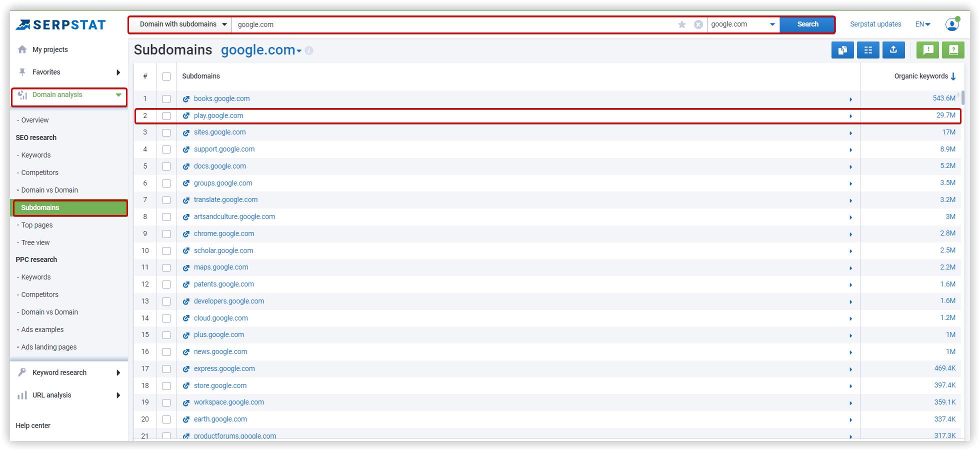Viewport: 980px width, 451px height.
Task: Click the domain search input field
Action: 454,24
